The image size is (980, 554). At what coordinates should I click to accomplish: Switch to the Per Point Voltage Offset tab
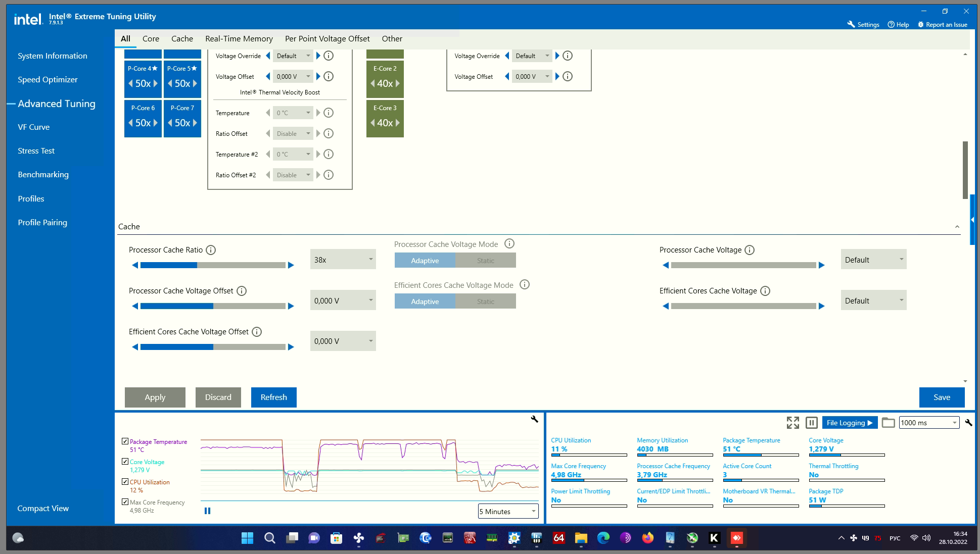pos(327,38)
